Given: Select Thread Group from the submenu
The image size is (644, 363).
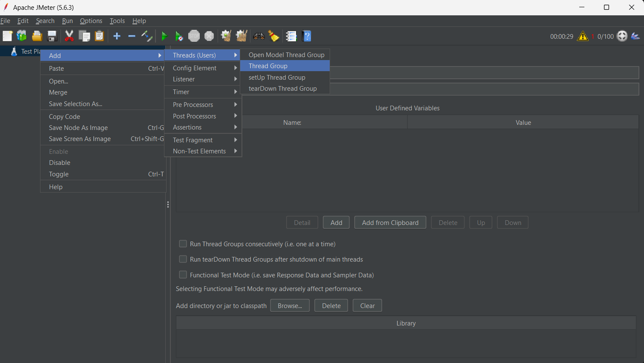Looking at the screenshot, I should tap(268, 66).
